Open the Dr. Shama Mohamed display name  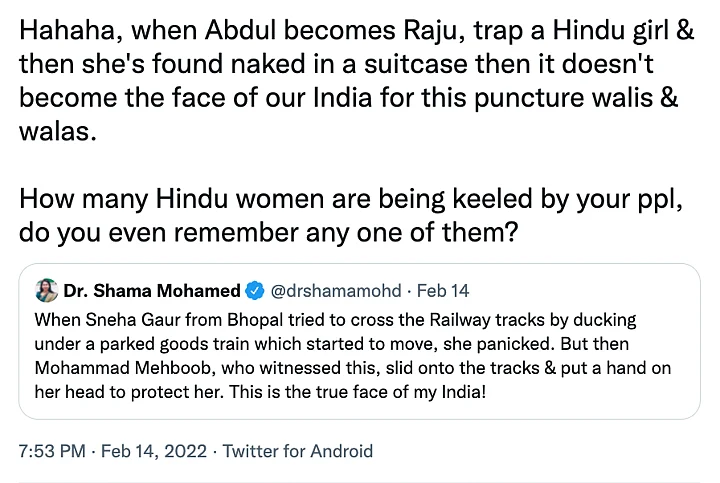point(152,291)
